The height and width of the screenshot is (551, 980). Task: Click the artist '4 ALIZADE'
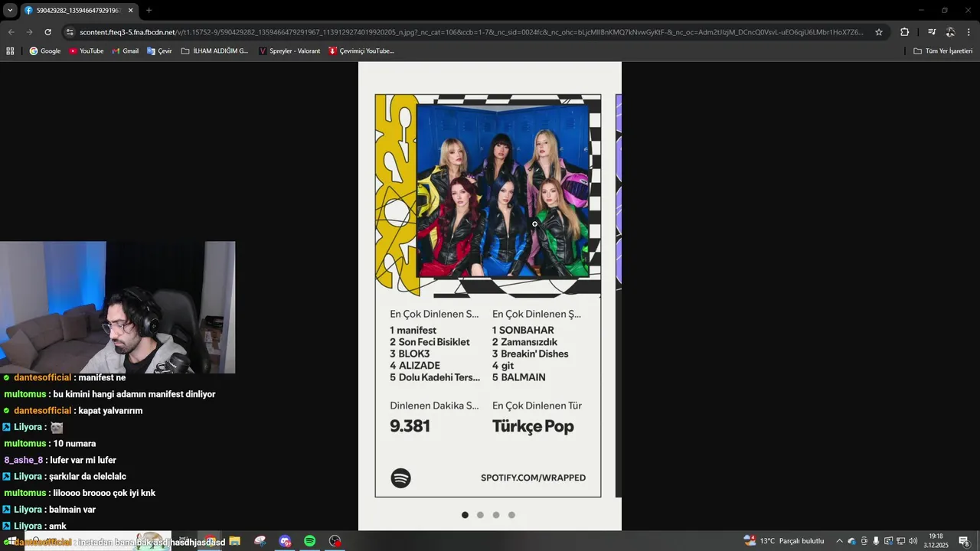(414, 366)
